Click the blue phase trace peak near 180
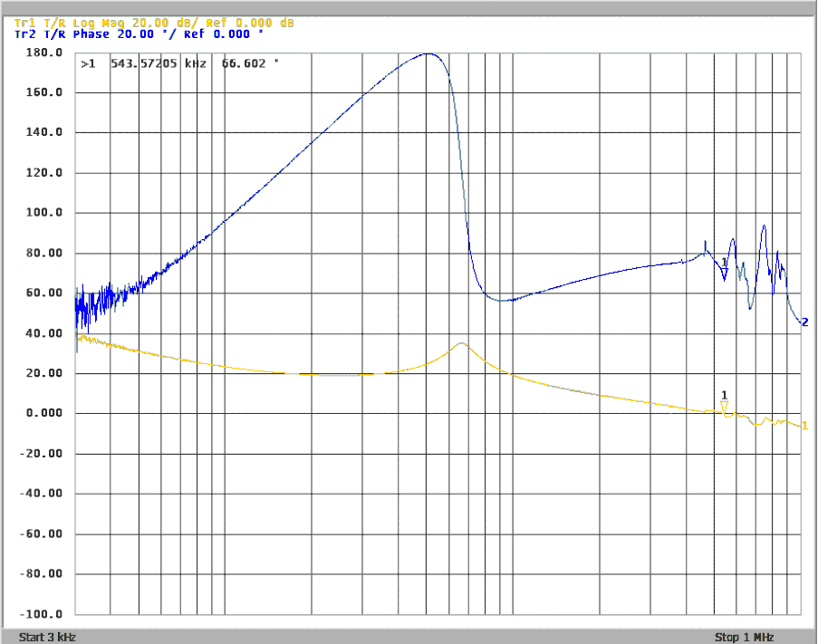The image size is (818, 644). point(428,53)
